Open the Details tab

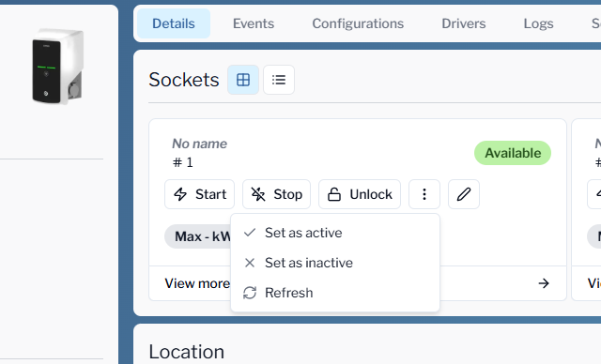(174, 23)
